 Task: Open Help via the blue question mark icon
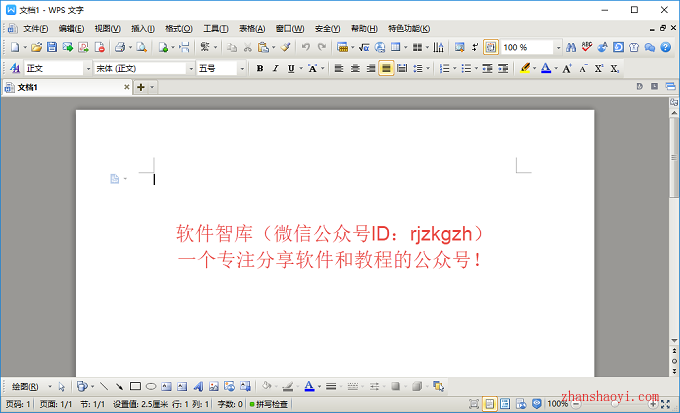click(x=666, y=47)
